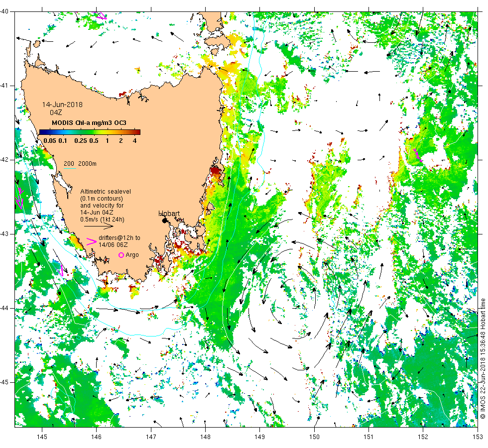Click the '200' bathymetry depth label
Image resolution: width=488 pixels, height=448 pixels.
(x=69, y=164)
